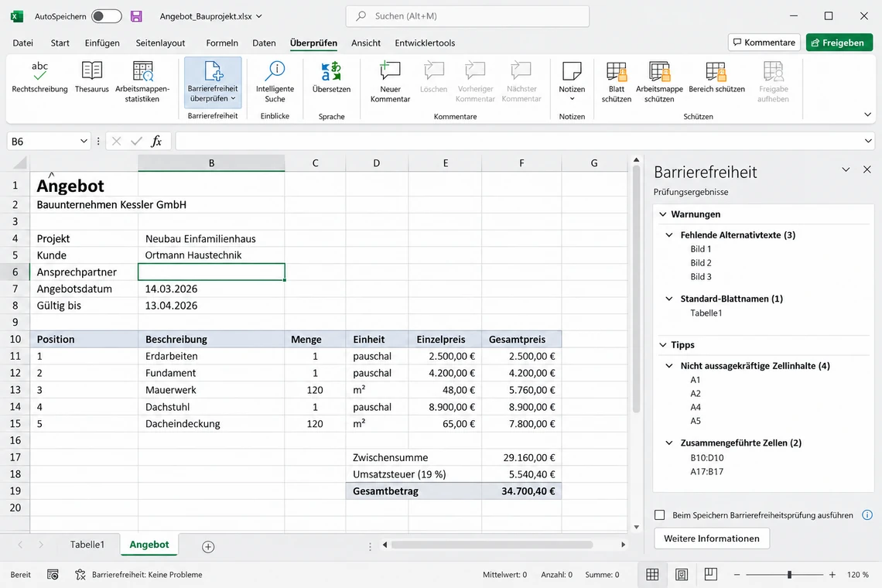Open Intelligente Suche
882x588 pixels.
pos(275,82)
